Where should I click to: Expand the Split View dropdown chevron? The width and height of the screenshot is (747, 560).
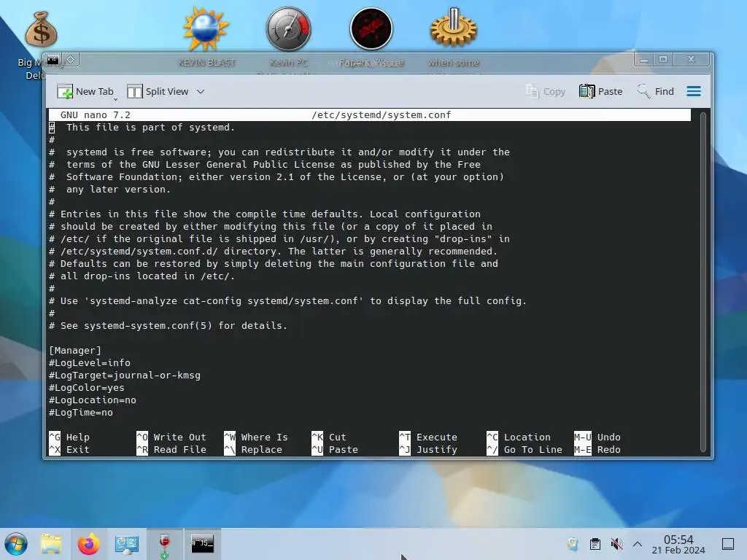pyautogui.click(x=201, y=91)
